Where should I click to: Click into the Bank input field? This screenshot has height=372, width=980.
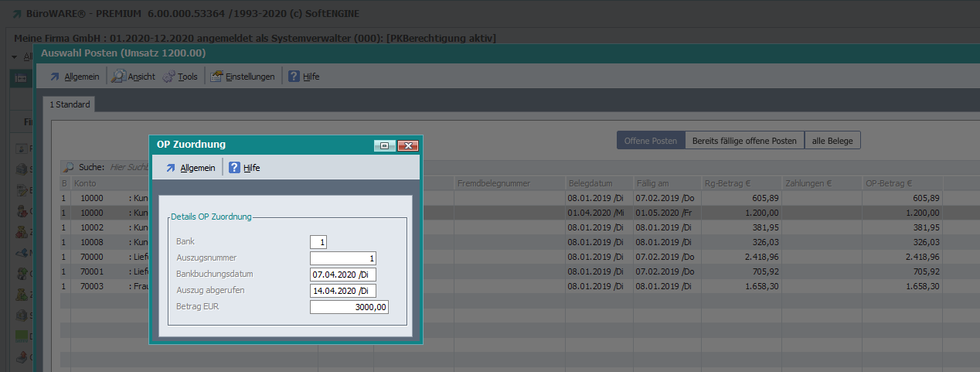pos(318,242)
